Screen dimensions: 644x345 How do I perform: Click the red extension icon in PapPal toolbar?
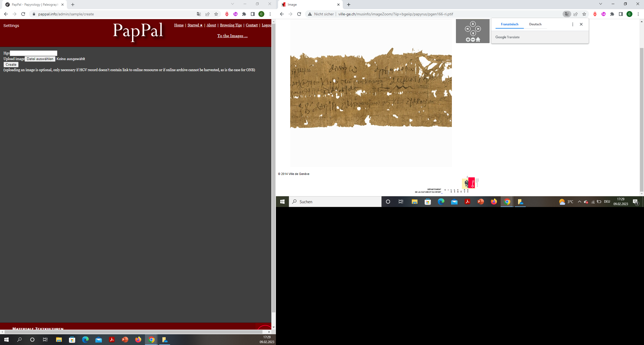(227, 14)
